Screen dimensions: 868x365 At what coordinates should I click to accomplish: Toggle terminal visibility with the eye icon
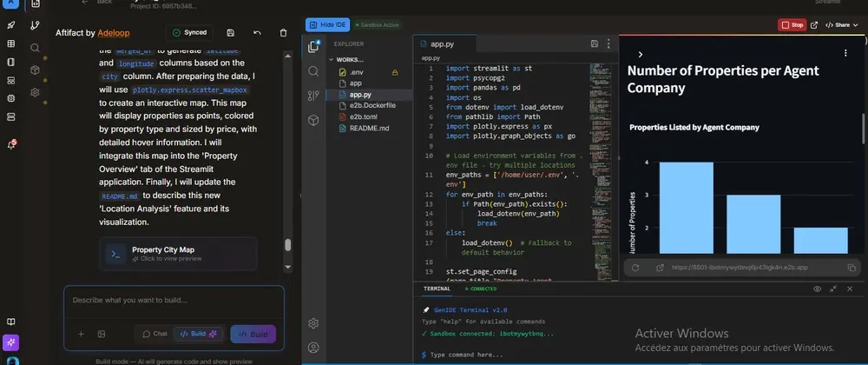[817, 289]
